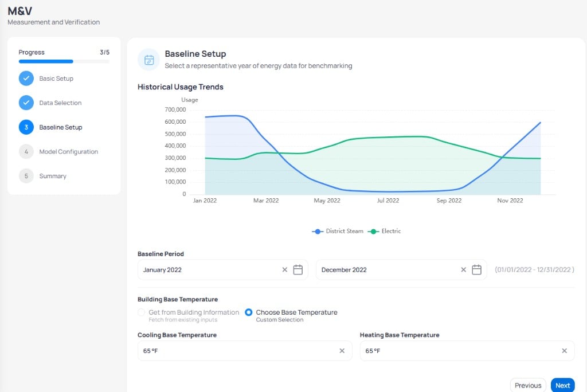Viewport: 587px width, 392px height.
Task: Click the Next button
Action: tap(562, 385)
